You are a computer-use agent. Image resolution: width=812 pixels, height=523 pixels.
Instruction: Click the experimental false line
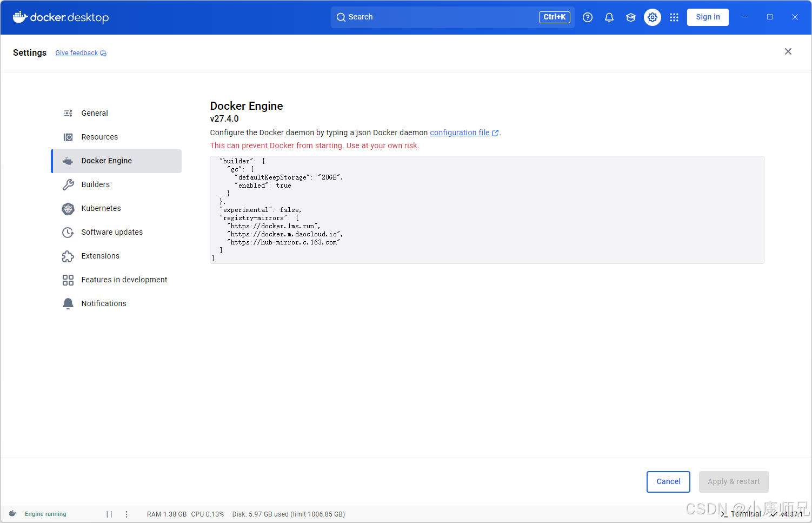coord(261,210)
